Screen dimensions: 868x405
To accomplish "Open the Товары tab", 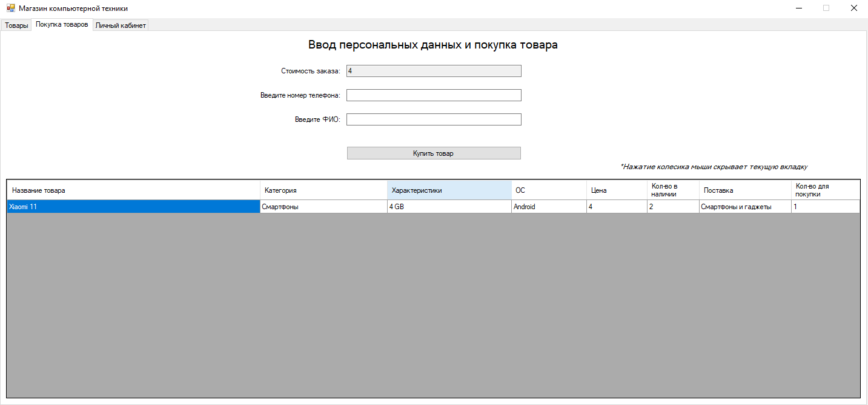I will (x=16, y=25).
